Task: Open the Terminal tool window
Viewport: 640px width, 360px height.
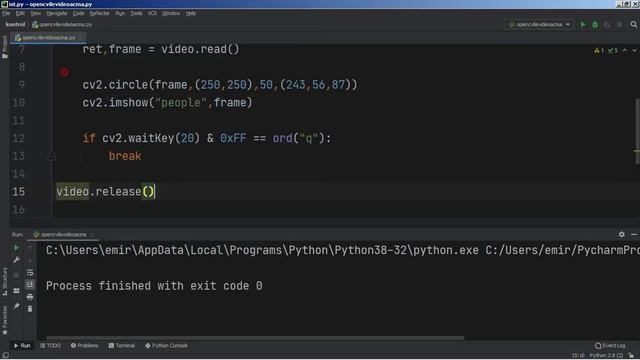Action: (122, 346)
